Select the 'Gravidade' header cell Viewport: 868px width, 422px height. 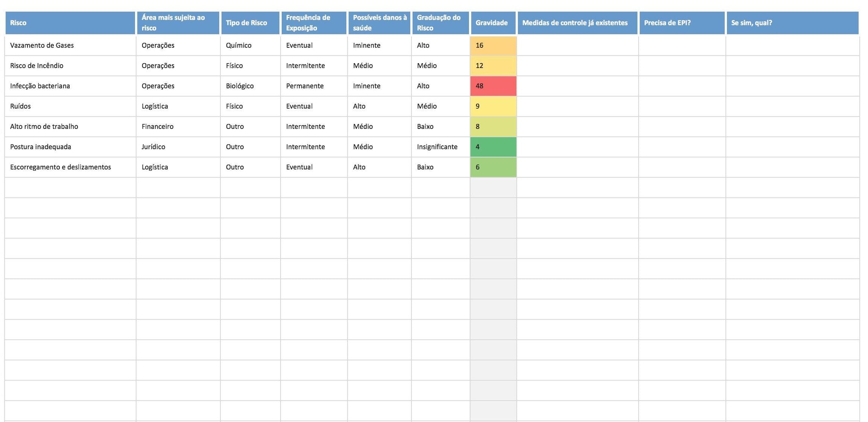pos(493,23)
